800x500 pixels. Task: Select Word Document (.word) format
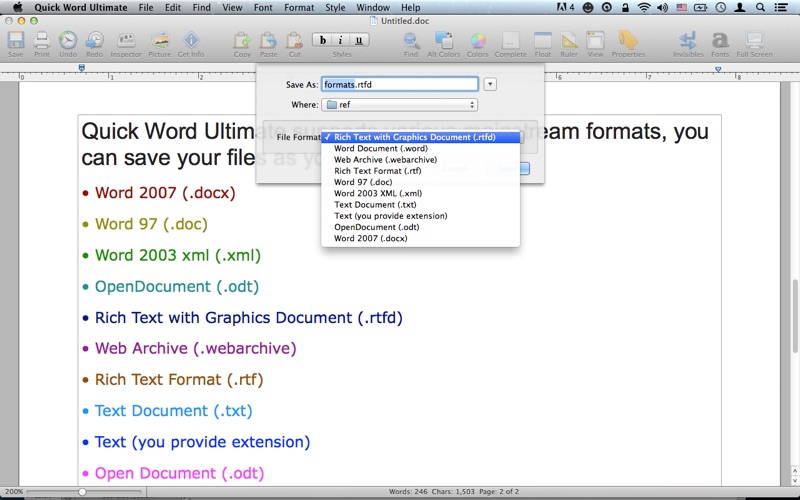point(420,148)
